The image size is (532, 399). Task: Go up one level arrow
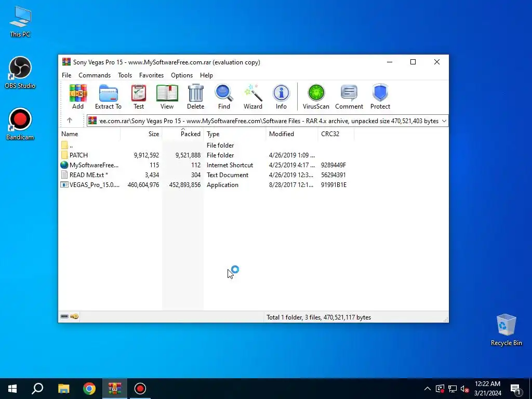[70, 121]
